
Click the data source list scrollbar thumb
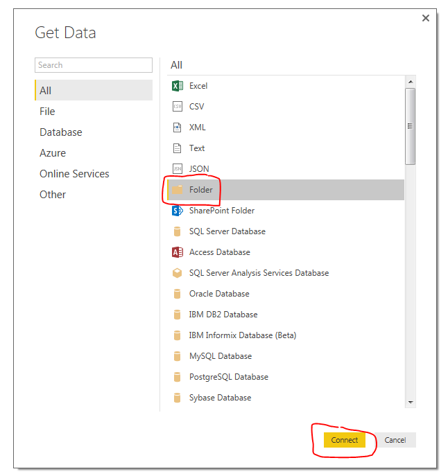[x=411, y=127]
